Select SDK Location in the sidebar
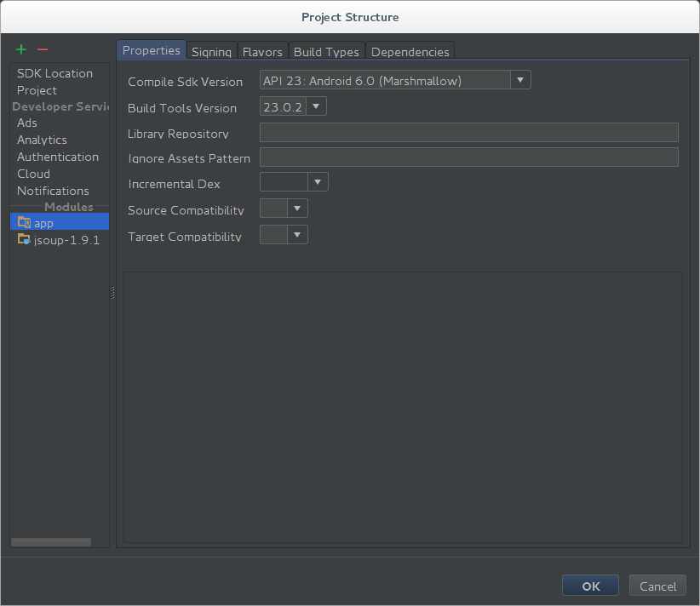 55,73
